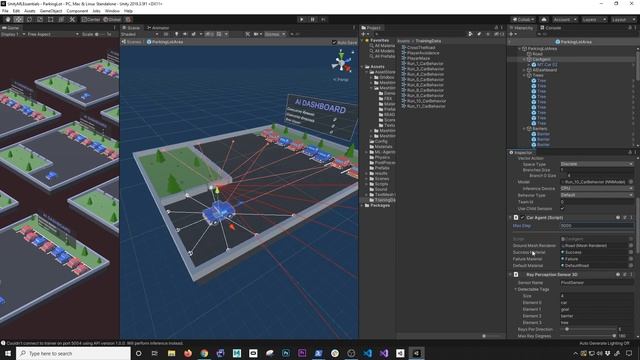Open Space Type dropdown
The width and height of the screenshot is (640, 360).
click(597, 164)
